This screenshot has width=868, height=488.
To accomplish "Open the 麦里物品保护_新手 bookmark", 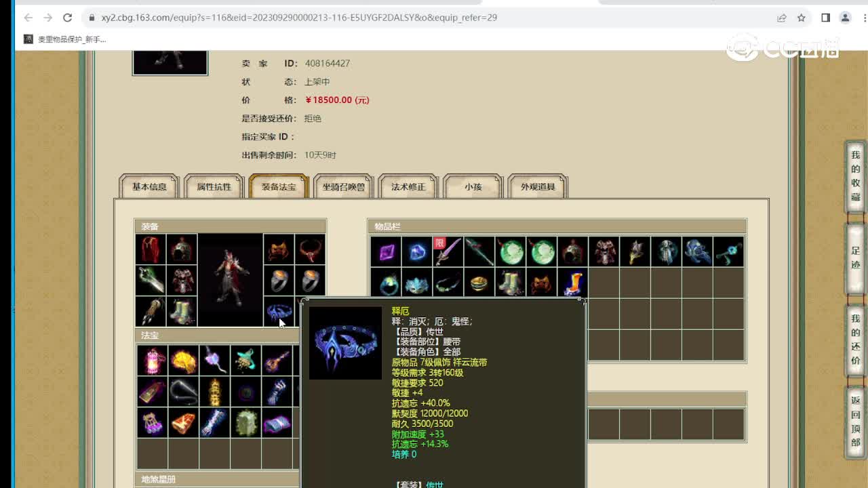I will [65, 39].
